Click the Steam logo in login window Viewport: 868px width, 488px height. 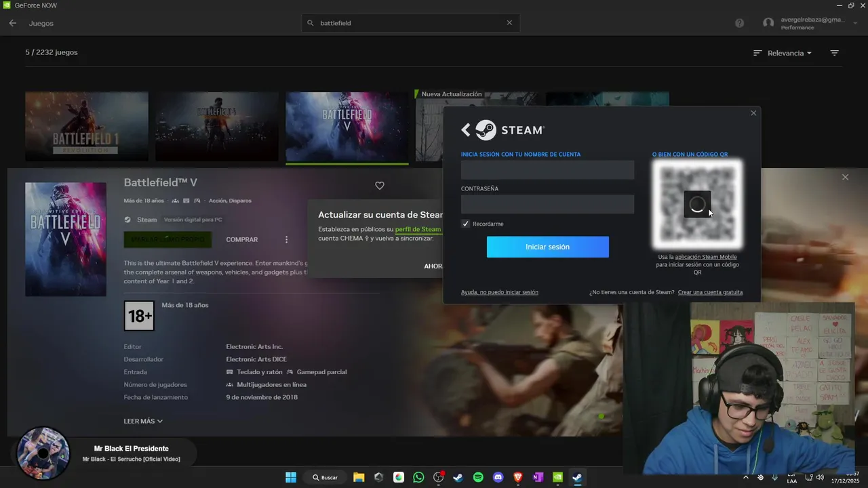pyautogui.click(x=510, y=130)
